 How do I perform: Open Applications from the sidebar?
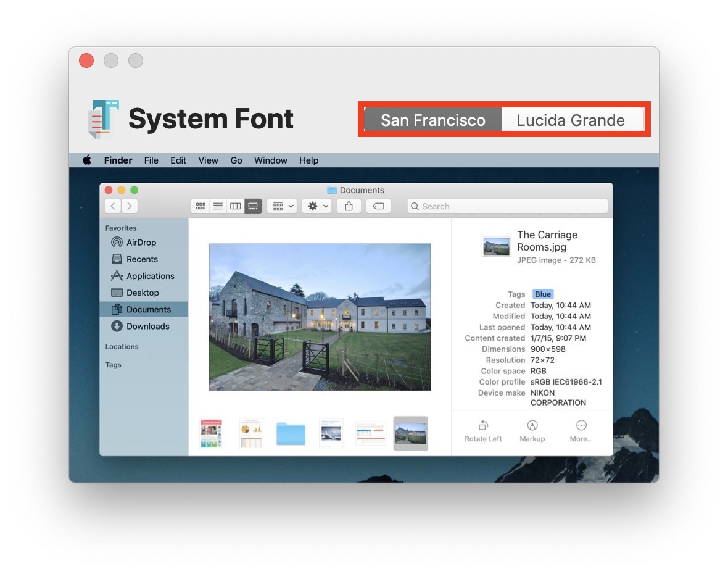pyautogui.click(x=144, y=276)
